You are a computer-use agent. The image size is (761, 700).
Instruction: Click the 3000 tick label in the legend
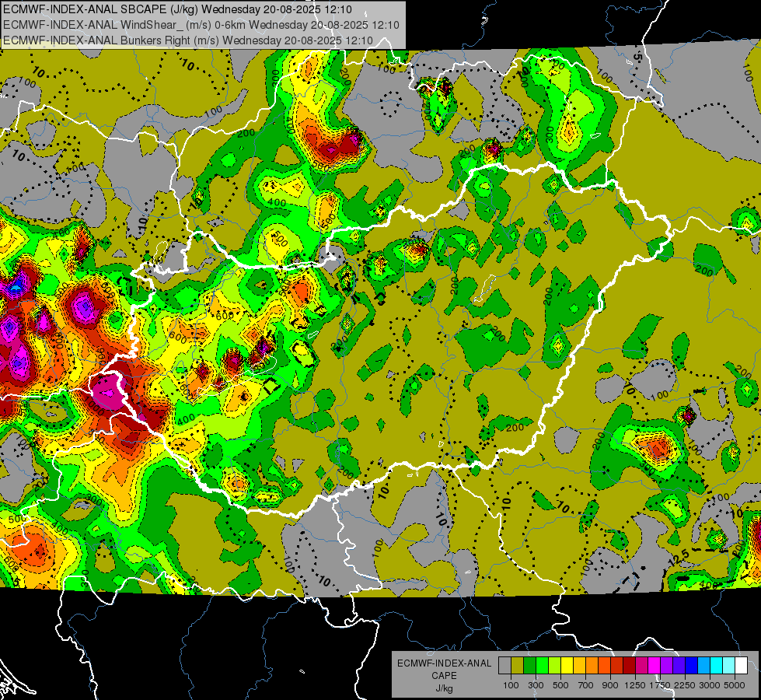click(x=710, y=686)
